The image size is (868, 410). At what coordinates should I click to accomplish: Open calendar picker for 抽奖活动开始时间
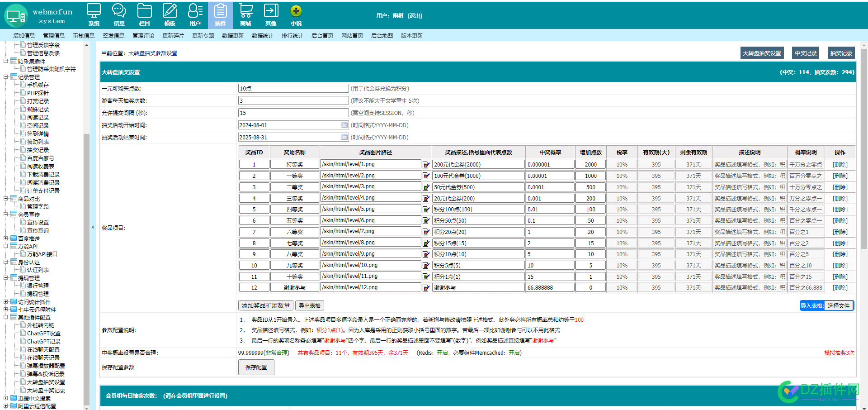click(x=344, y=125)
